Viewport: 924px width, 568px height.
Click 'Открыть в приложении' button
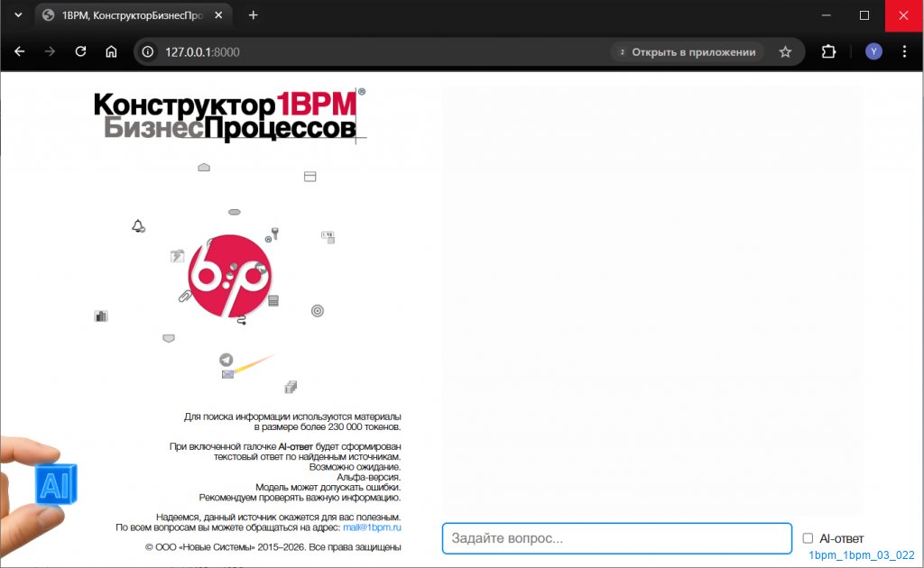click(x=687, y=52)
